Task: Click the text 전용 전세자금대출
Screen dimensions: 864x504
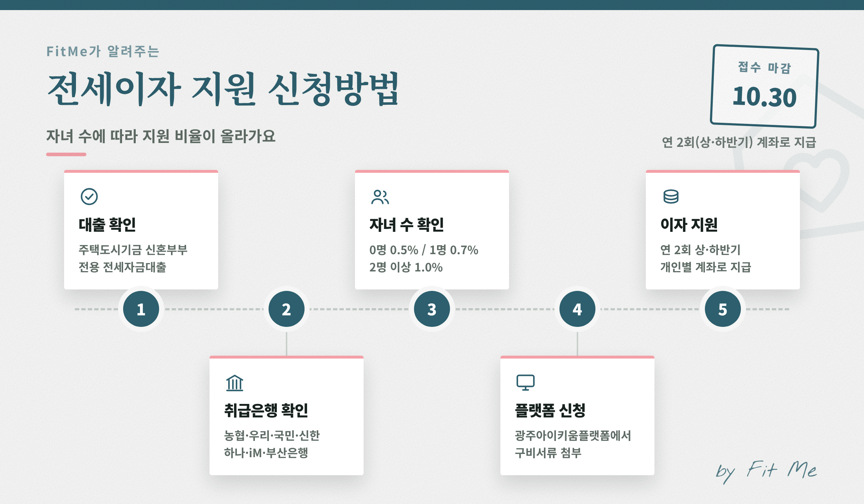Action: 122,267
